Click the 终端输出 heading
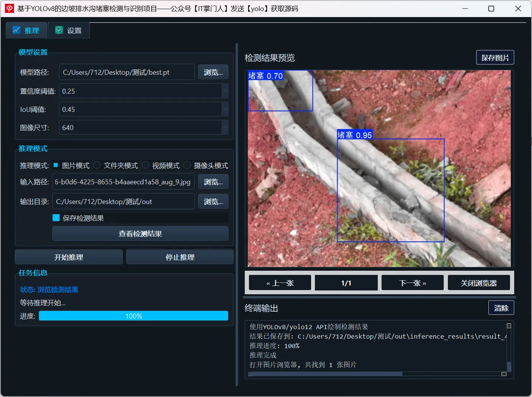 tap(261, 308)
